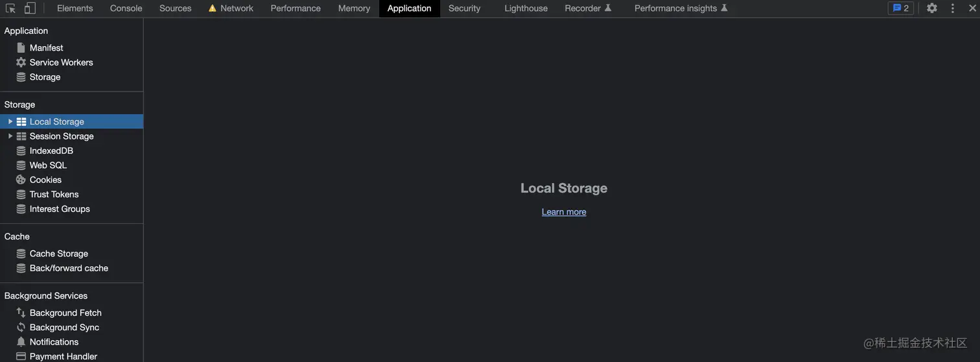
Task: Click the Application section heading
Action: click(x=26, y=30)
